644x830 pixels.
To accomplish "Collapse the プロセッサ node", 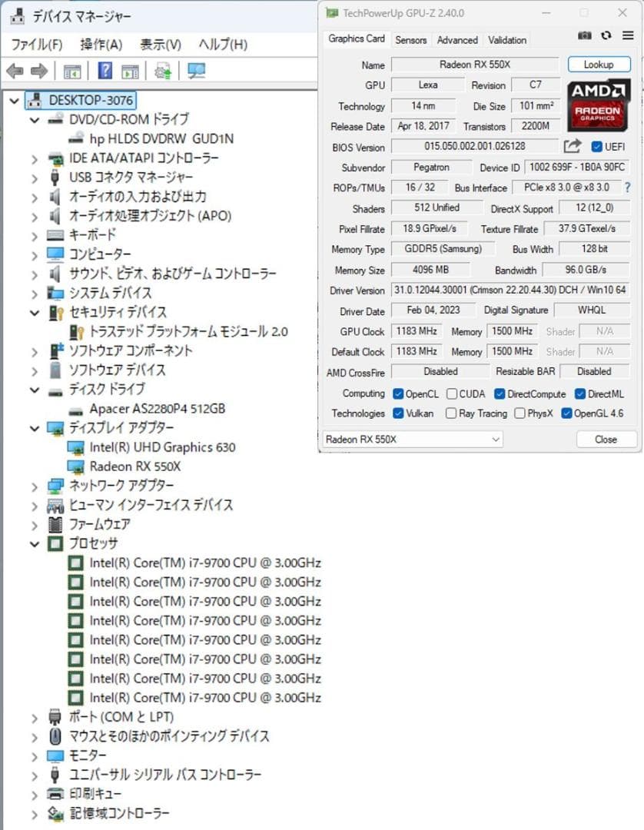I will coord(35,544).
